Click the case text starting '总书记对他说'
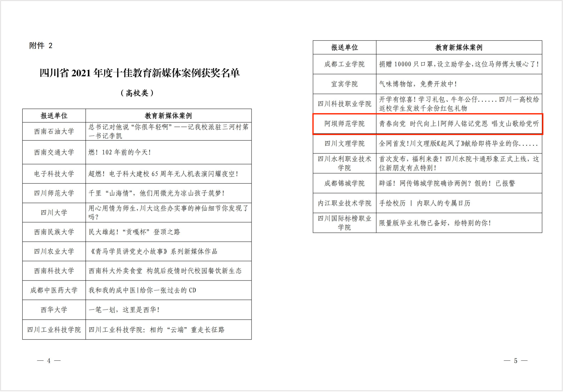563x392 pixels. tap(169, 131)
